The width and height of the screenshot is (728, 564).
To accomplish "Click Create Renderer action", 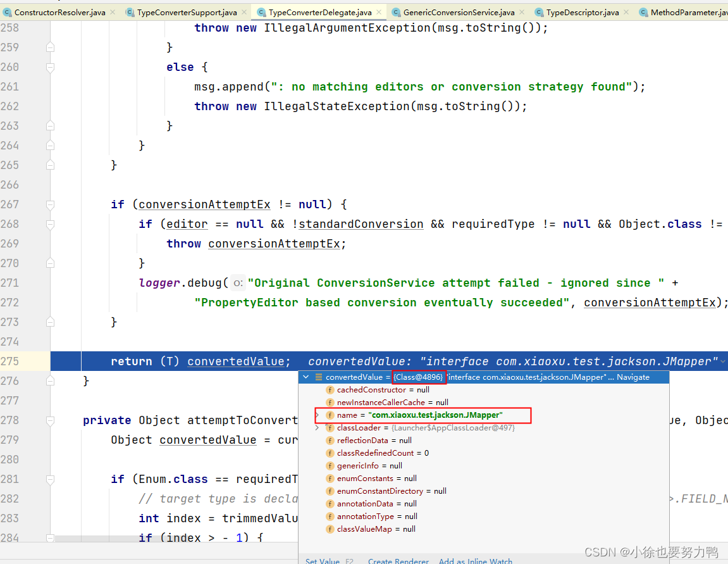I will [x=398, y=561].
